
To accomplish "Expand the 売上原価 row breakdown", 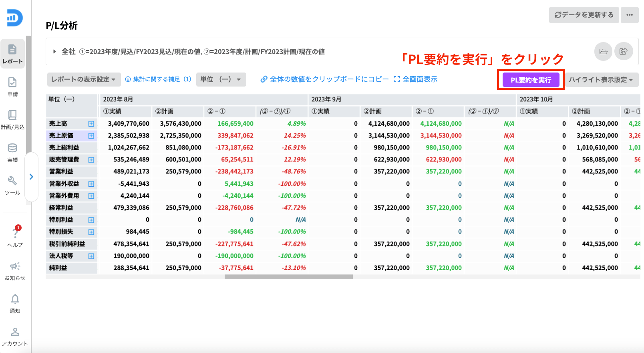I will 91,136.
